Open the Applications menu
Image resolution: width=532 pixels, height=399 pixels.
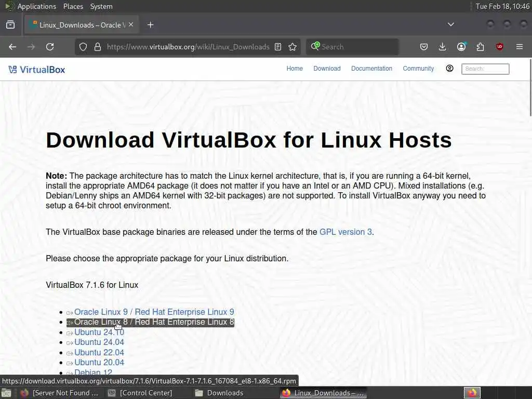pyautogui.click(x=37, y=6)
